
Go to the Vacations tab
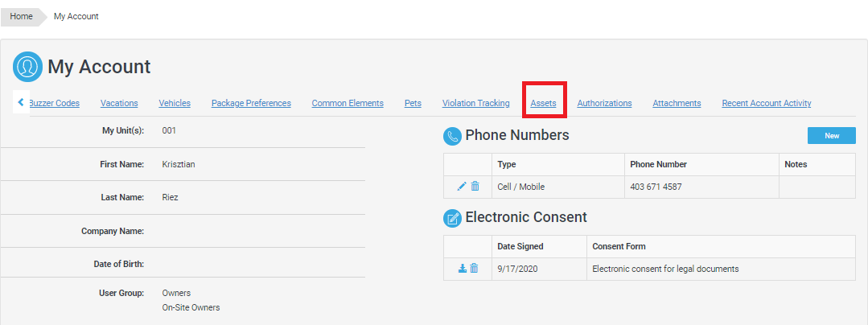pos(119,103)
